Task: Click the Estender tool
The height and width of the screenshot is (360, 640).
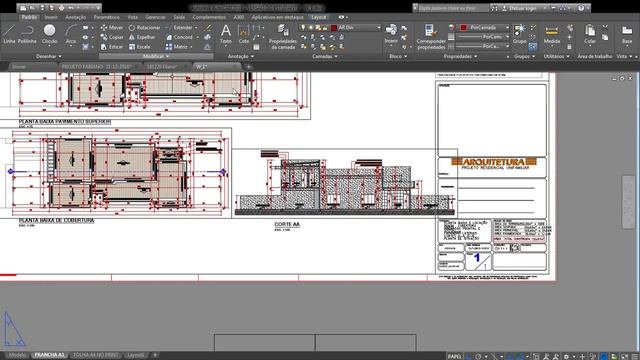Action: coord(179,27)
